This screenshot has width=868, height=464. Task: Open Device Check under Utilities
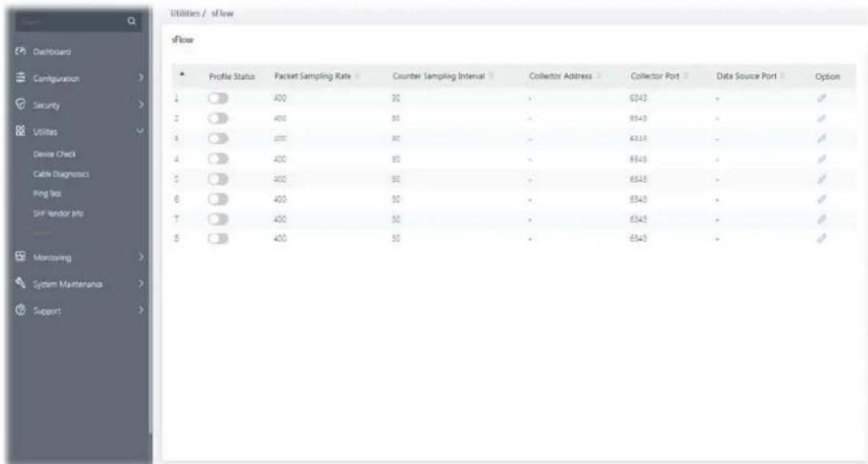[54, 154]
